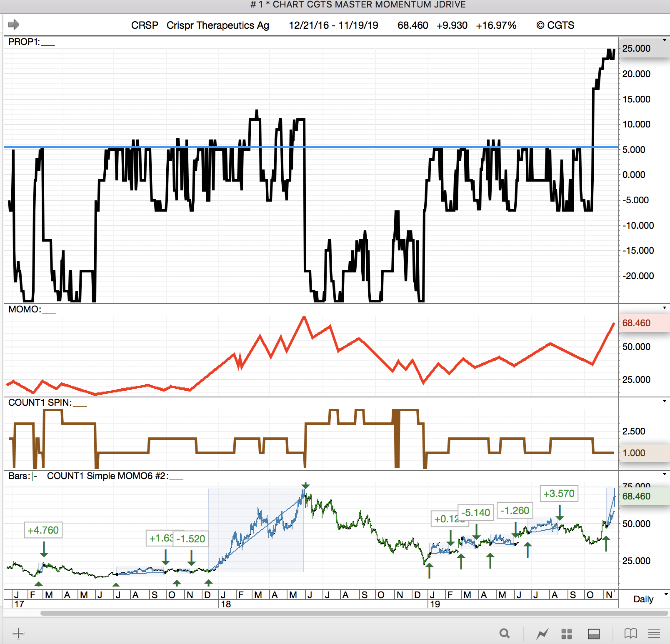The width and height of the screenshot is (670, 644).
Task: Click the CRSP ticker symbol field
Action: click(x=144, y=25)
